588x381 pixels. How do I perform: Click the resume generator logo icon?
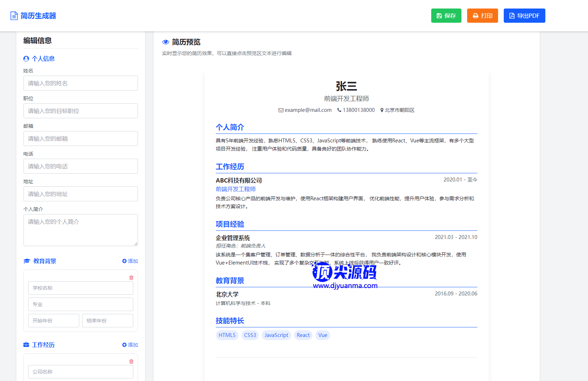pyautogui.click(x=14, y=16)
